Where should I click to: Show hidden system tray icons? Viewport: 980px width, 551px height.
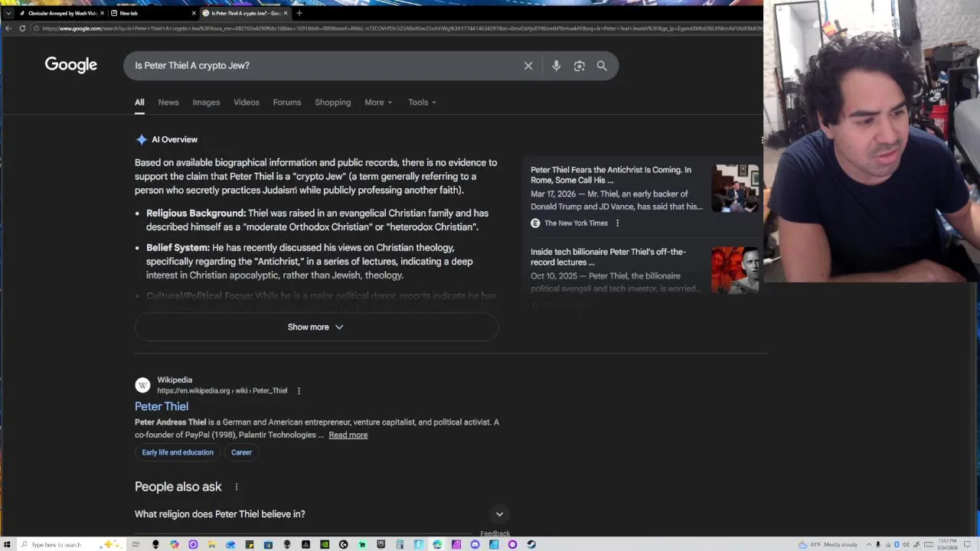869,544
